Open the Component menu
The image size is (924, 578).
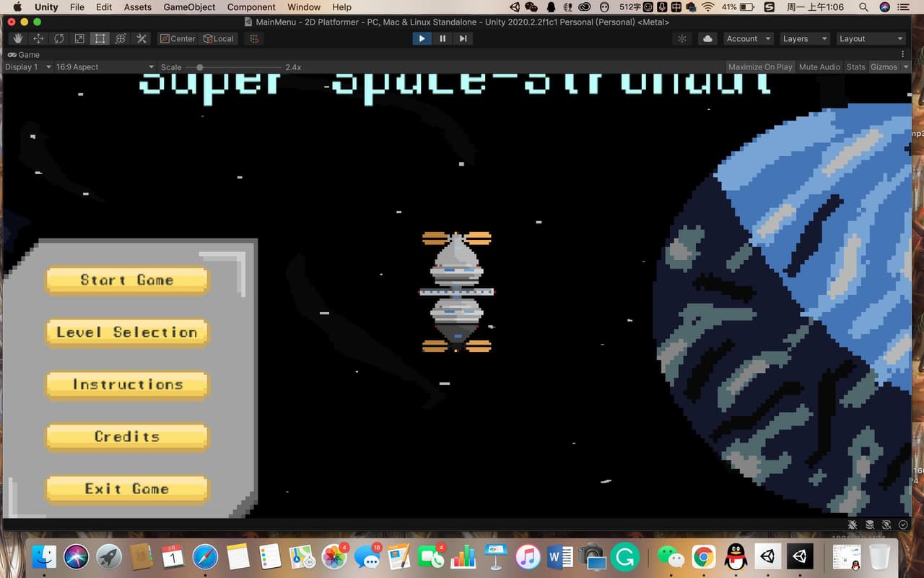click(251, 7)
